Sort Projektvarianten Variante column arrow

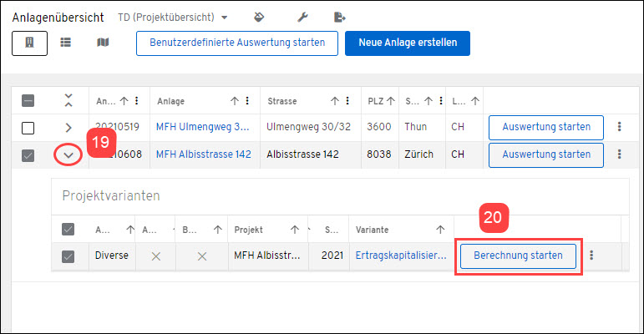click(x=440, y=230)
